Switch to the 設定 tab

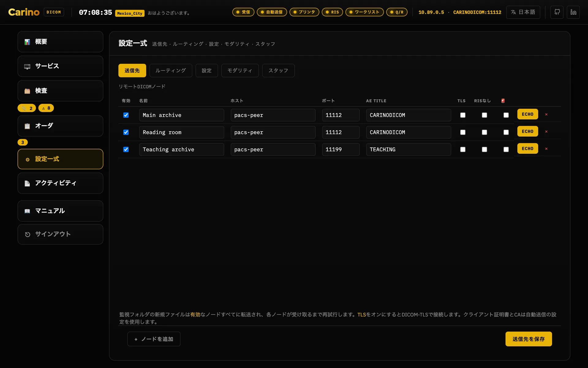(x=207, y=71)
